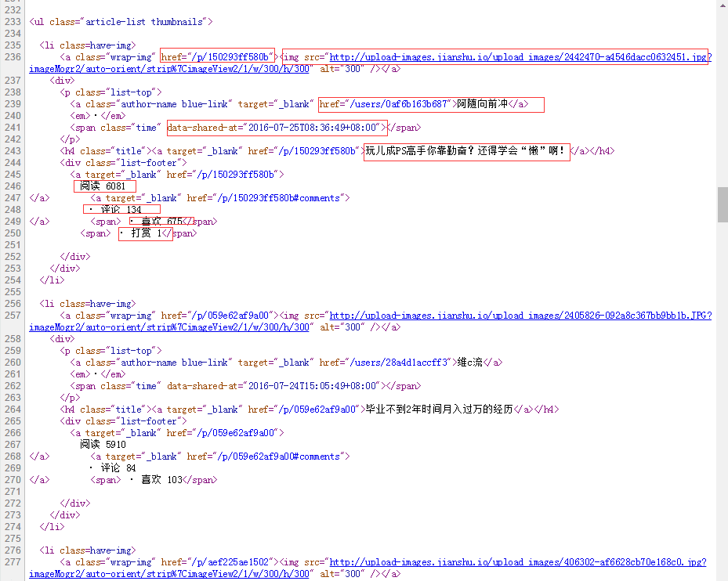Image resolution: width=728 pixels, height=581 pixels.
Task: Open the 406302-af6628cb70e168c0.jpg image link
Action: (x=517, y=562)
